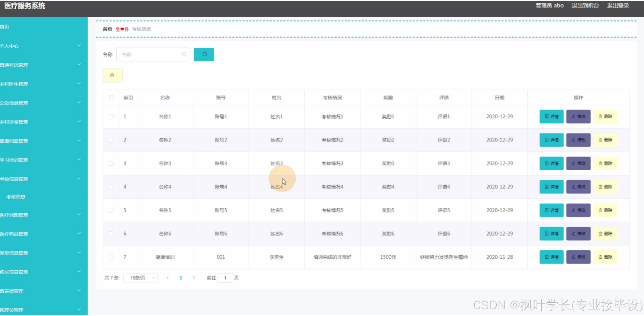Click 删除 for the 健康培训 row
644x316 pixels.
tap(605, 257)
